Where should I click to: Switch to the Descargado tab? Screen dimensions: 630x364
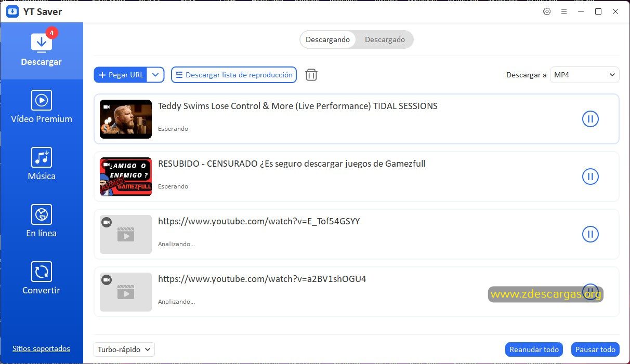[x=385, y=39]
